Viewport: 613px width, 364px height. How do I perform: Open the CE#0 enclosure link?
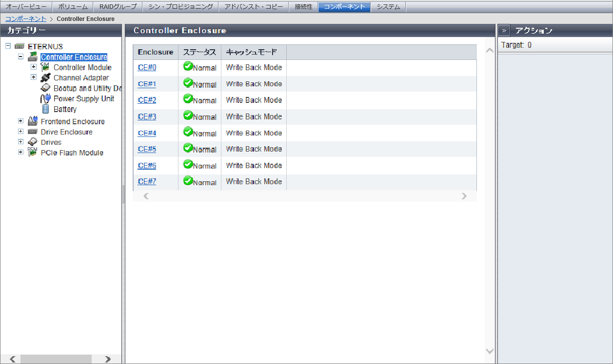click(147, 68)
